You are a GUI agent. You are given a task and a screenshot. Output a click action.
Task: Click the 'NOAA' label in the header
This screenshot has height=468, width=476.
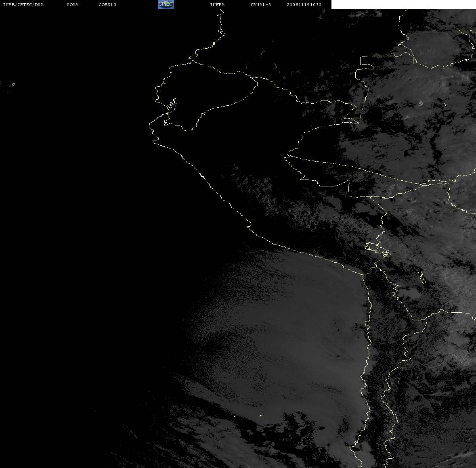tap(72, 4)
